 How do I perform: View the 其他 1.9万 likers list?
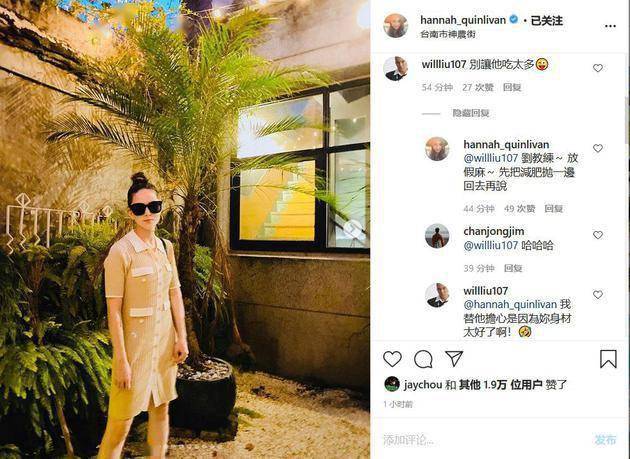pos(501,385)
